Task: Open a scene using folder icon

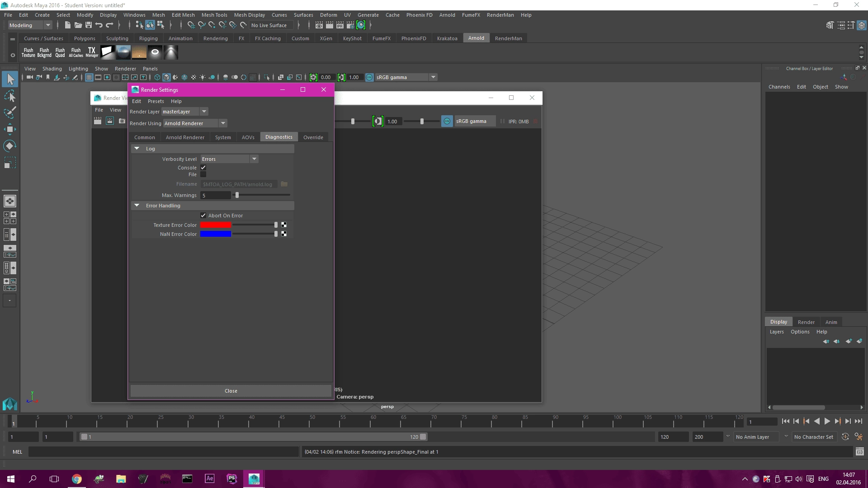Action: (78, 25)
